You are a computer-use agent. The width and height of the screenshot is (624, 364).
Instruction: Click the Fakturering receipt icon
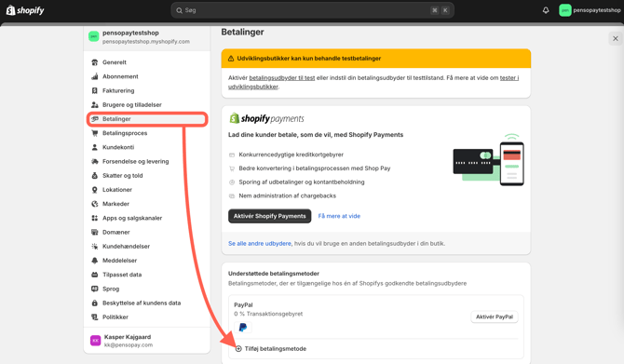[95, 90]
